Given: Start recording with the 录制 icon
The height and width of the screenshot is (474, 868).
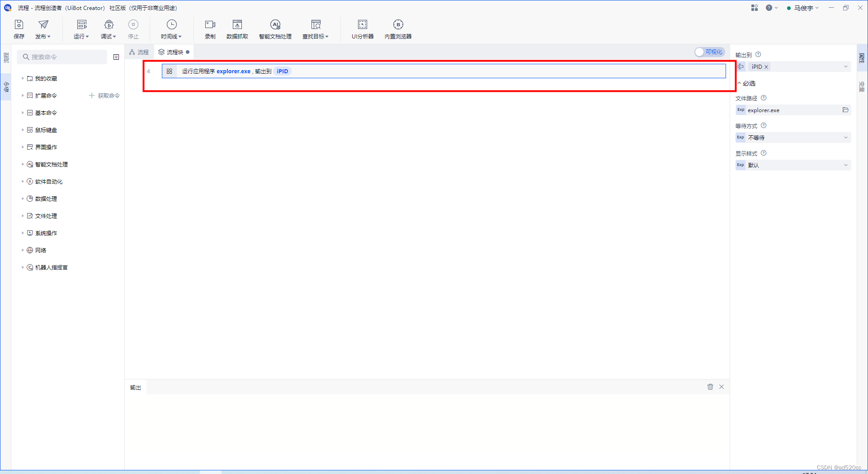Looking at the screenshot, I should coord(209,28).
